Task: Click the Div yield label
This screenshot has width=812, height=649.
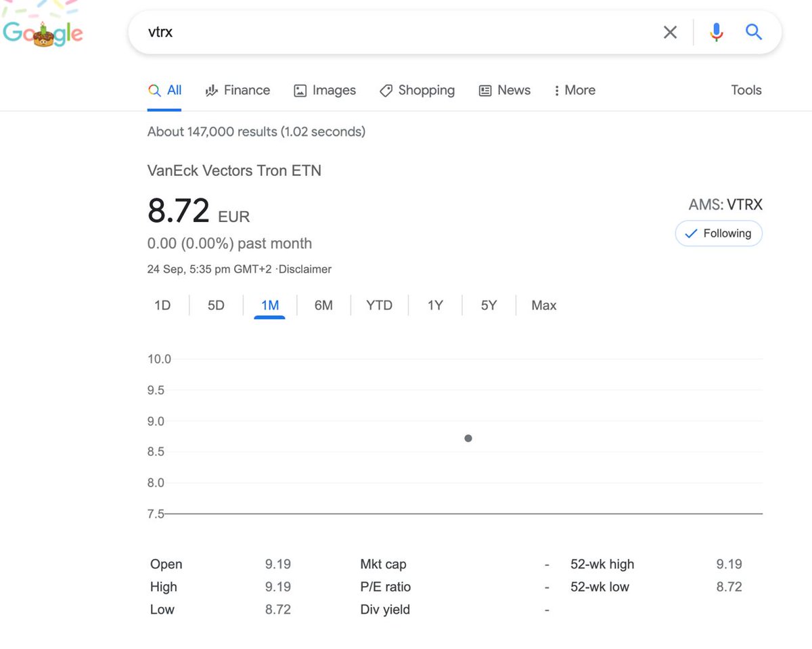Action: point(385,610)
